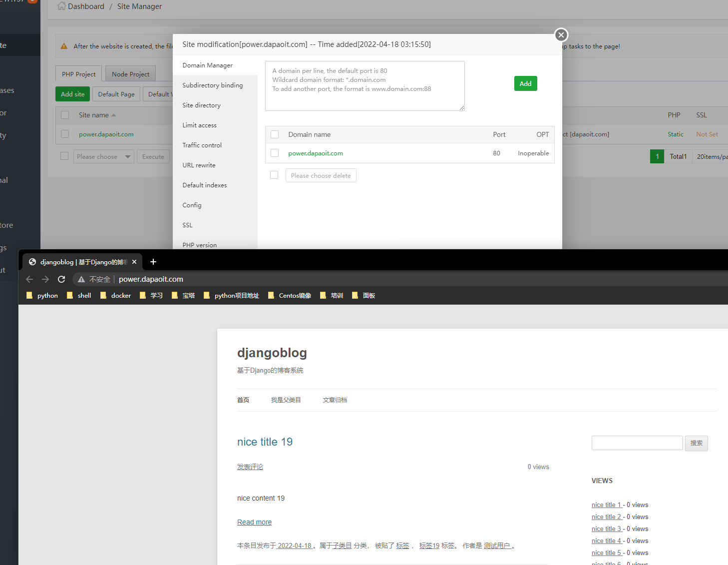Open a new browser tab
This screenshot has height=565, width=728.
153,262
